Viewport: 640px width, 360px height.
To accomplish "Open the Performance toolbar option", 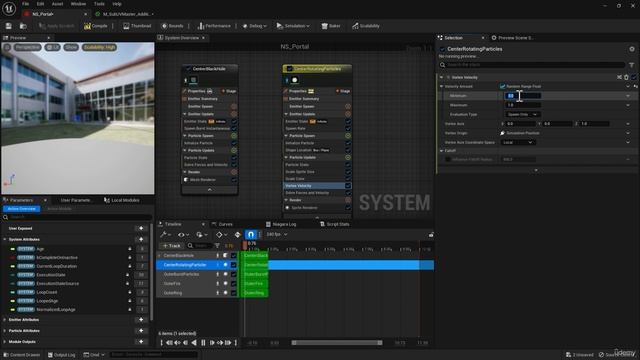I will click(x=214, y=26).
